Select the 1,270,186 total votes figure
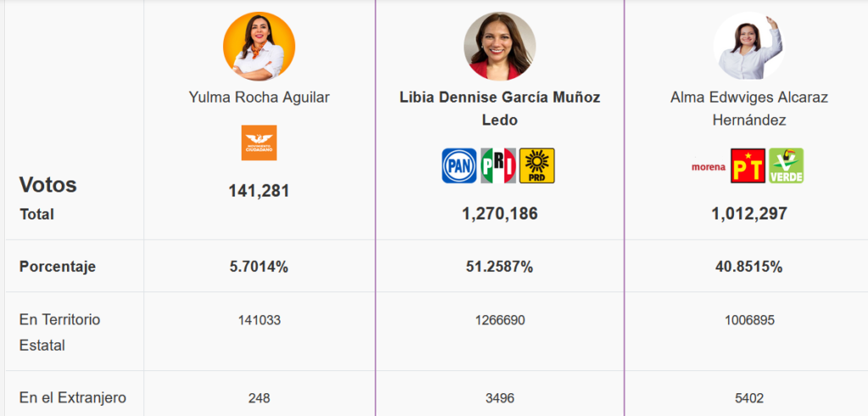Image resolution: width=868 pixels, height=416 pixels. tap(499, 214)
